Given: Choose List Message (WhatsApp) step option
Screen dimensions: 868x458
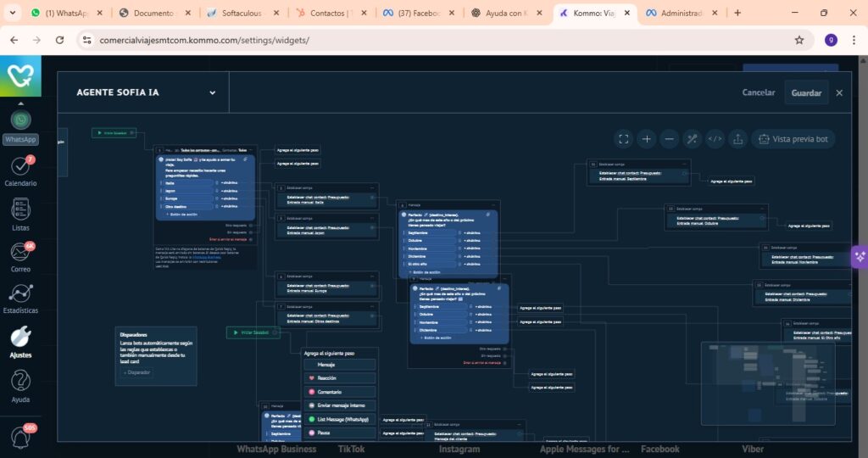Looking at the screenshot, I should coord(339,419).
